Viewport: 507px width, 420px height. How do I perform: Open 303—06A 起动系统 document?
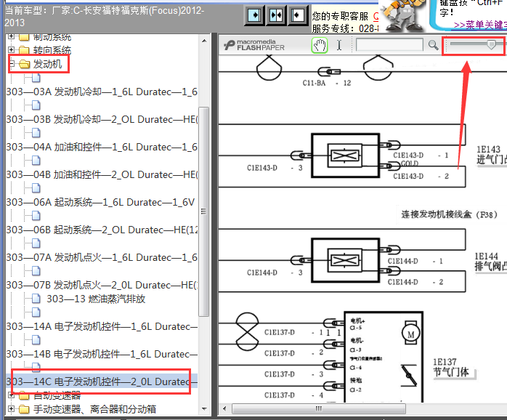tap(100, 202)
